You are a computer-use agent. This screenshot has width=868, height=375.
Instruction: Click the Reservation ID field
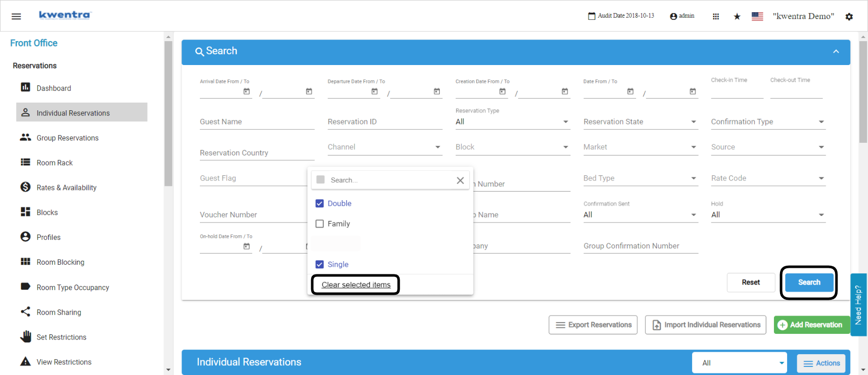(x=385, y=122)
